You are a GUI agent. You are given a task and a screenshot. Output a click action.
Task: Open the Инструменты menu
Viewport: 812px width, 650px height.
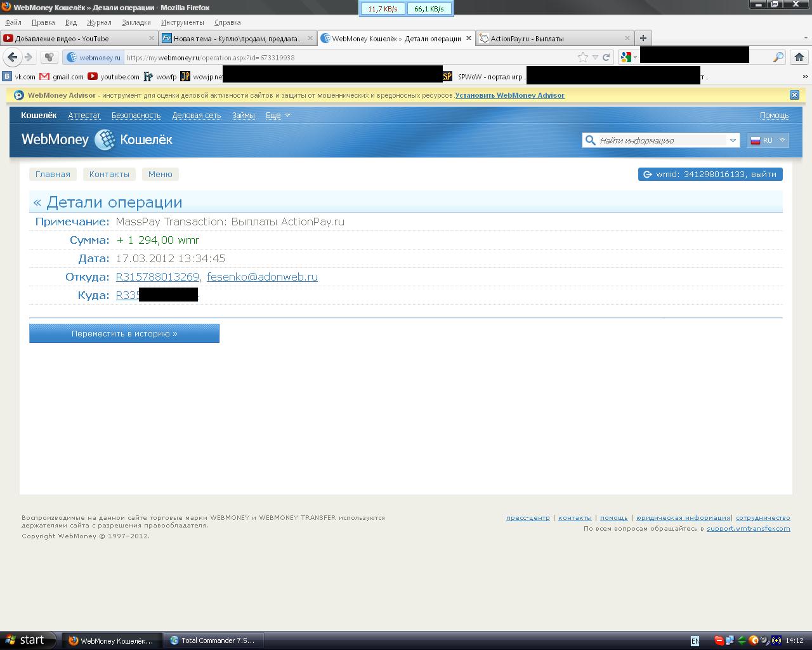click(183, 22)
